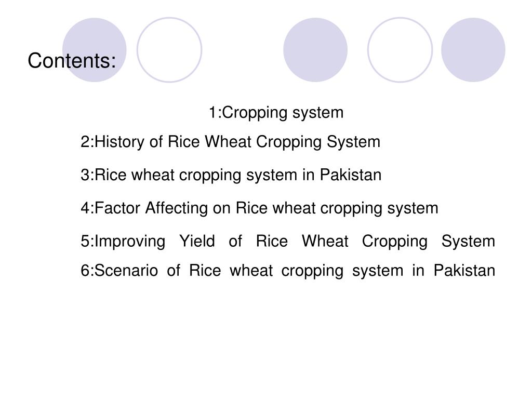Viewport: 532px width, 399px height.
Task: Click the word Pakistan in item 3
Action: pyautogui.click(x=351, y=175)
